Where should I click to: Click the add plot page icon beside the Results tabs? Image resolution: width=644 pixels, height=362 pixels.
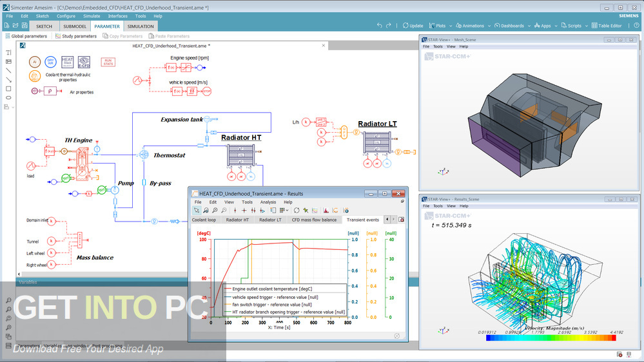click(402, 220)
